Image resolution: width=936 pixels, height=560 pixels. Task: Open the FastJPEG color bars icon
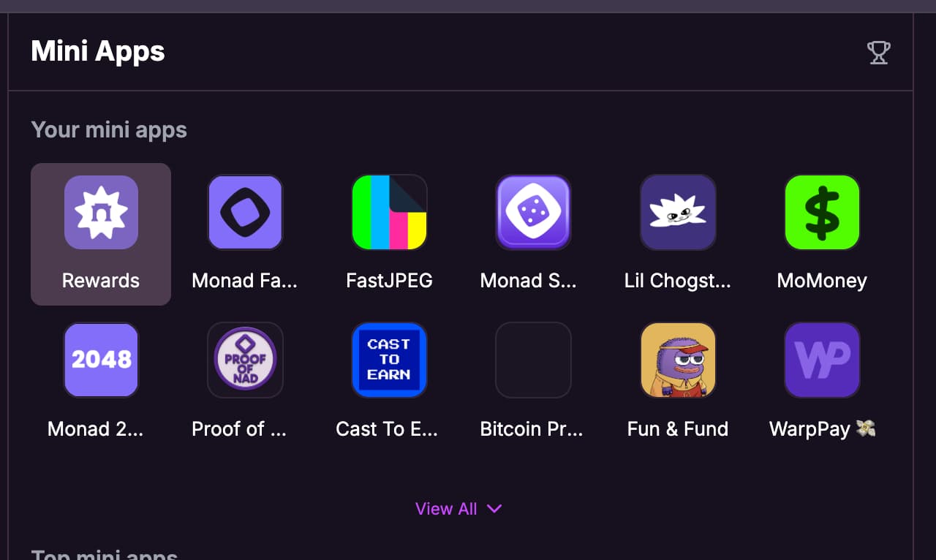coord(389,213)
